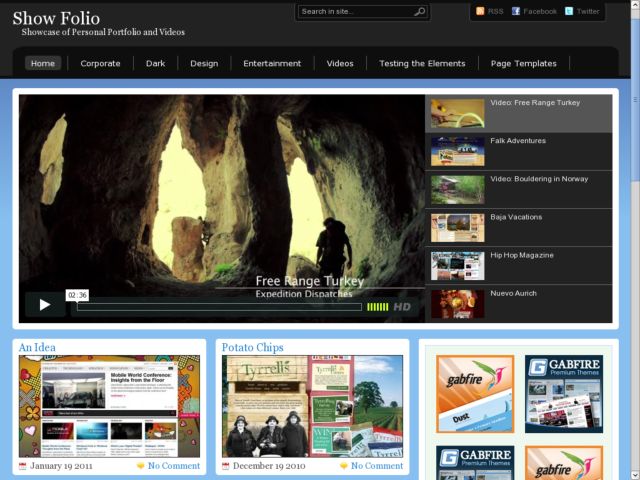Click the Show Folio site title

coord(56,18)
